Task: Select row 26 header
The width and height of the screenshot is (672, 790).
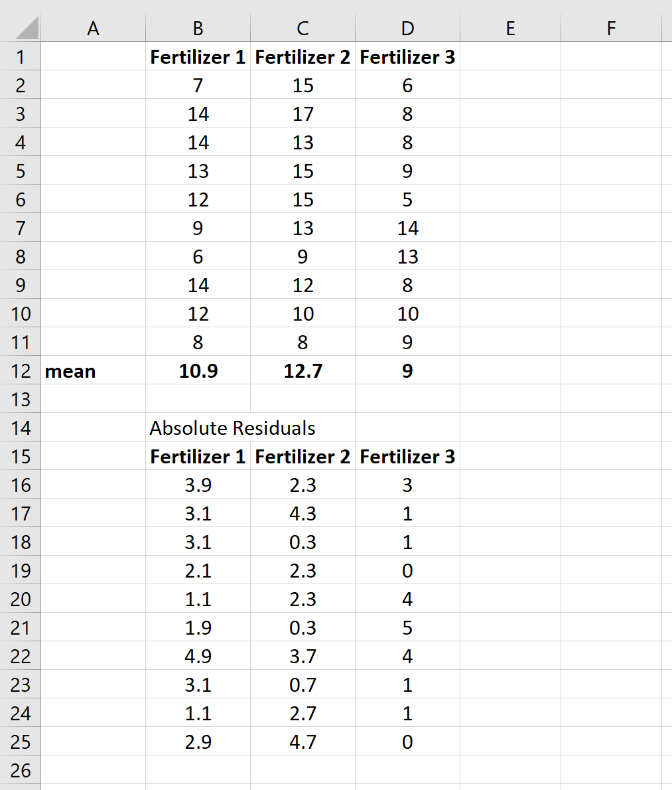Action: click(x=20, y=770)
